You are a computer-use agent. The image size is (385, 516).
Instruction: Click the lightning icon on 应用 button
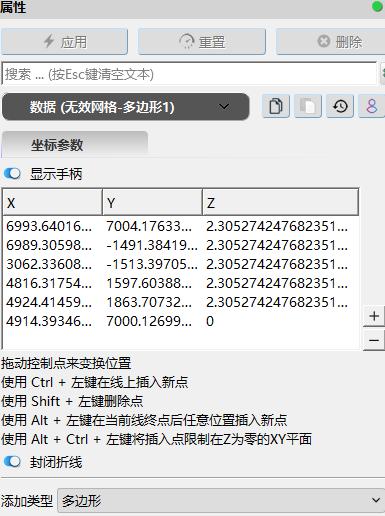(49, 41)
